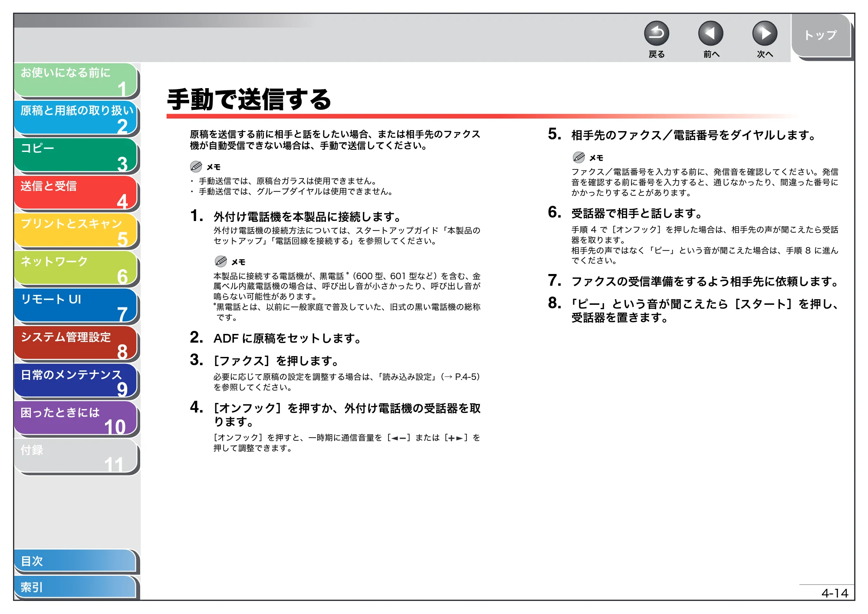Click step 2 heading ADF に原稿をセットします

pyautogui.click(x=287, y=338)
